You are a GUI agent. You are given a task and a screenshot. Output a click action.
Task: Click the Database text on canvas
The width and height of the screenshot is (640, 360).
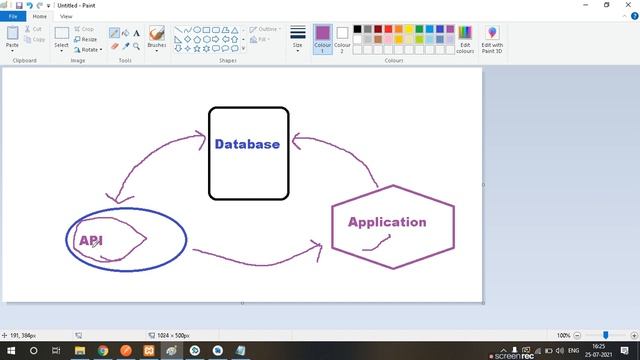coord(247,144)
